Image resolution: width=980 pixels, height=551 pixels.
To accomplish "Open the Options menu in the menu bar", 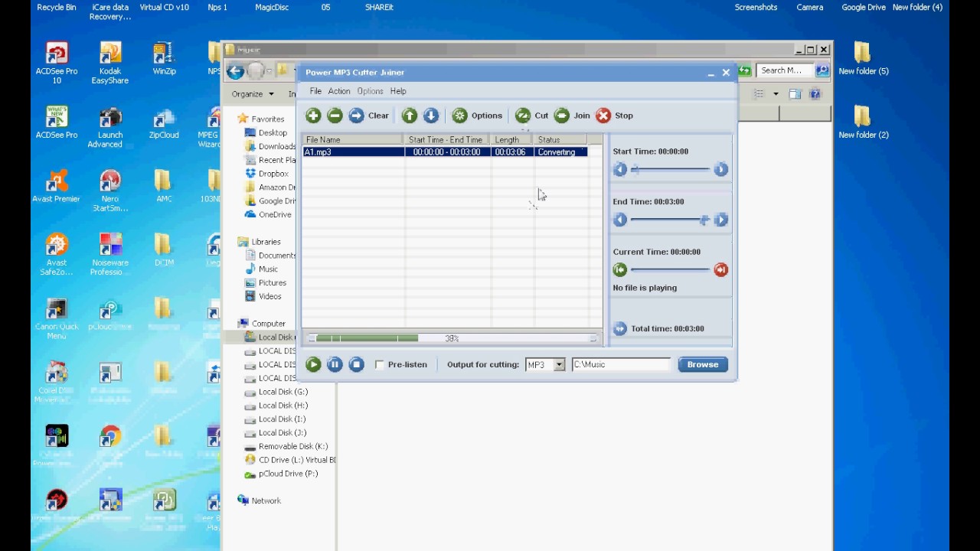I will pos(370,91).
